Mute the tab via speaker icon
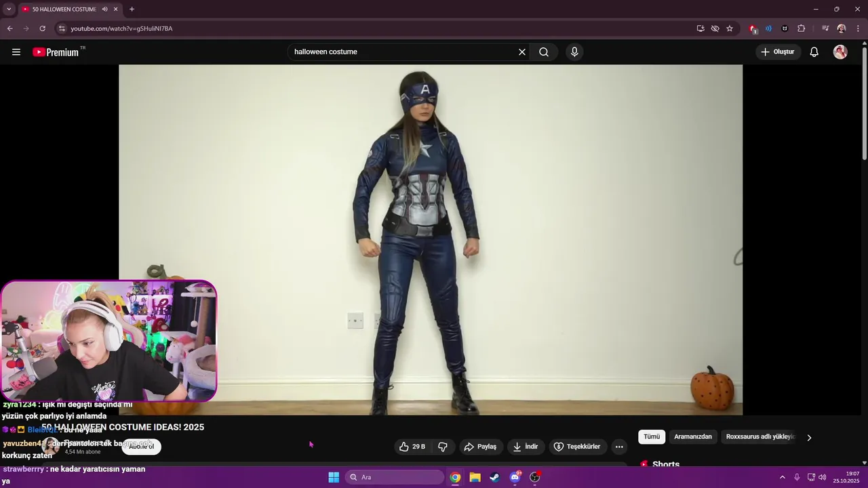 104,9
